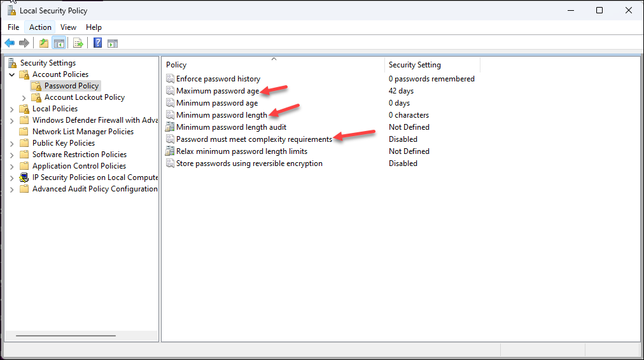
Task: Click the IP Security Policies computer icon
Action: (24, 177)
